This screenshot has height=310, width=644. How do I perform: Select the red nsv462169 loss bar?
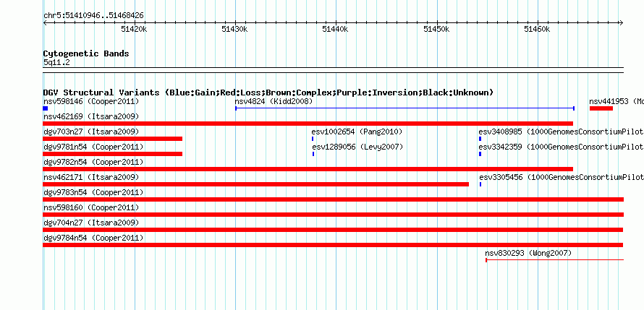[x=308, y=124]
